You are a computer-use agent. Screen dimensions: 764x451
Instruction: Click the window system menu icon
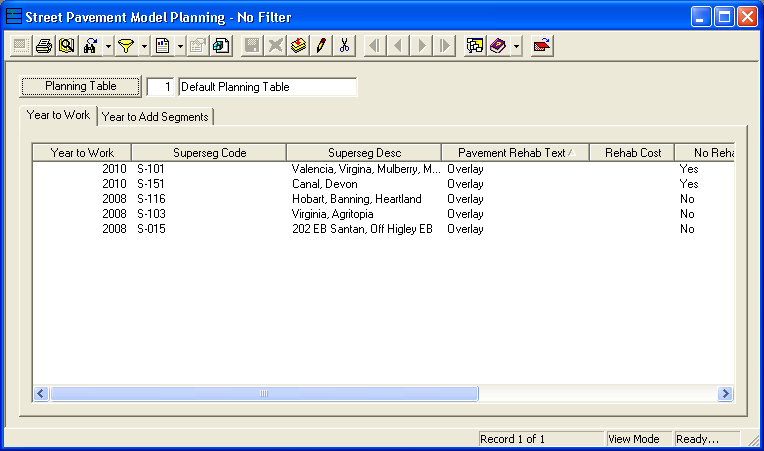point(14,17)
